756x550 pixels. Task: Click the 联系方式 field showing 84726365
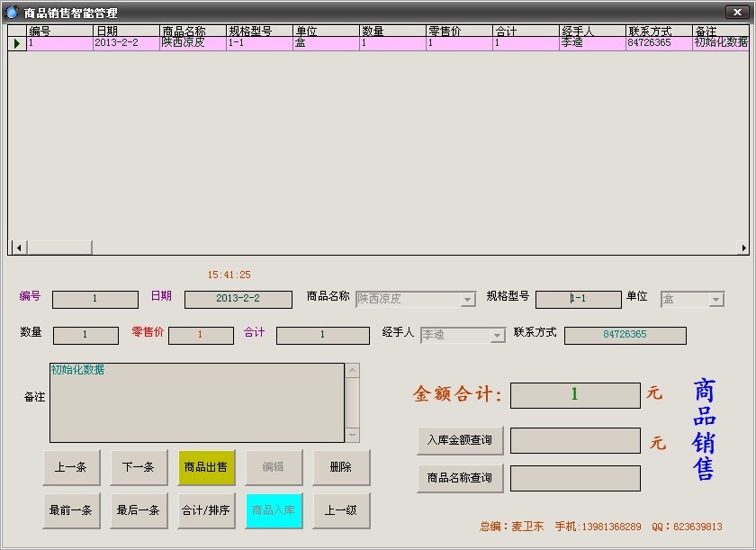click(x=625, y=336)
